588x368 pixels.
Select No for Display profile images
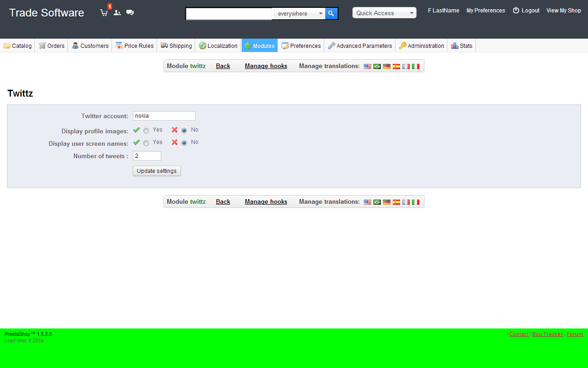(x=184, y=131)
